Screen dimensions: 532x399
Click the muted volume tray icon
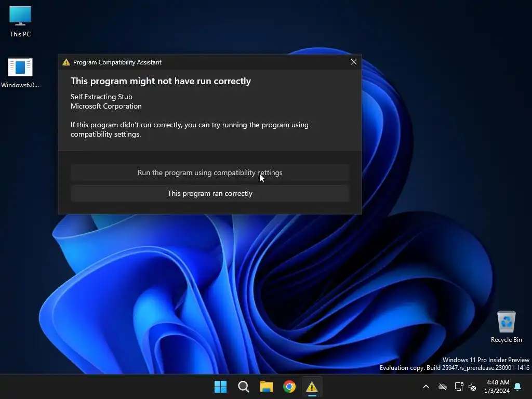click(472, 387)
